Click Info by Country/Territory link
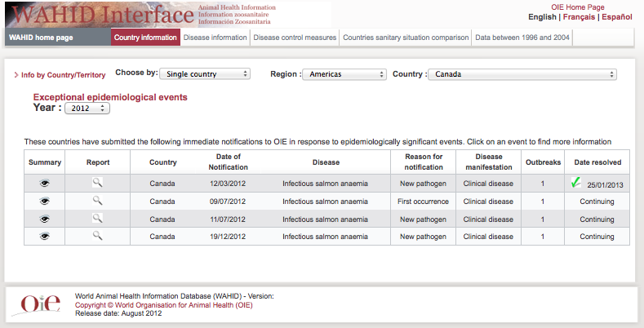644x328 pixels. 62,75
